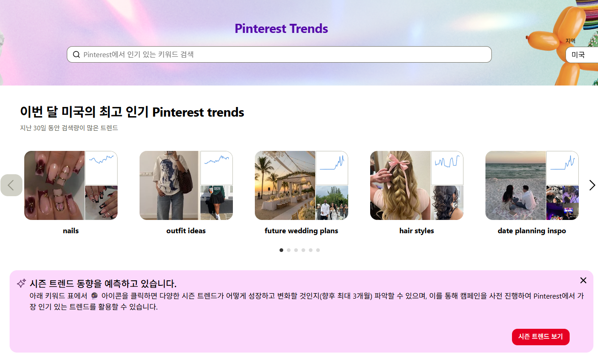Select the fifth carousel page dot
This screenshot has height=364, width=598.
tap(311, 250)
